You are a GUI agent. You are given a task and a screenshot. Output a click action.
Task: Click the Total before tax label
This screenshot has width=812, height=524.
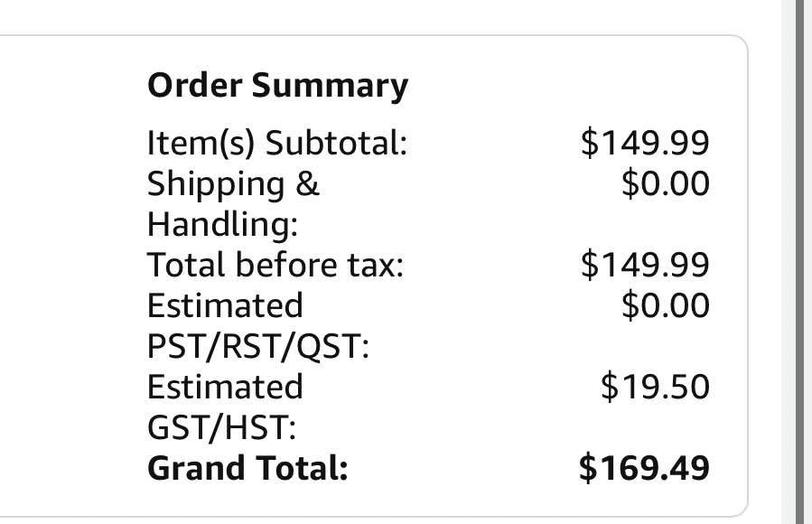pos(275,265)
